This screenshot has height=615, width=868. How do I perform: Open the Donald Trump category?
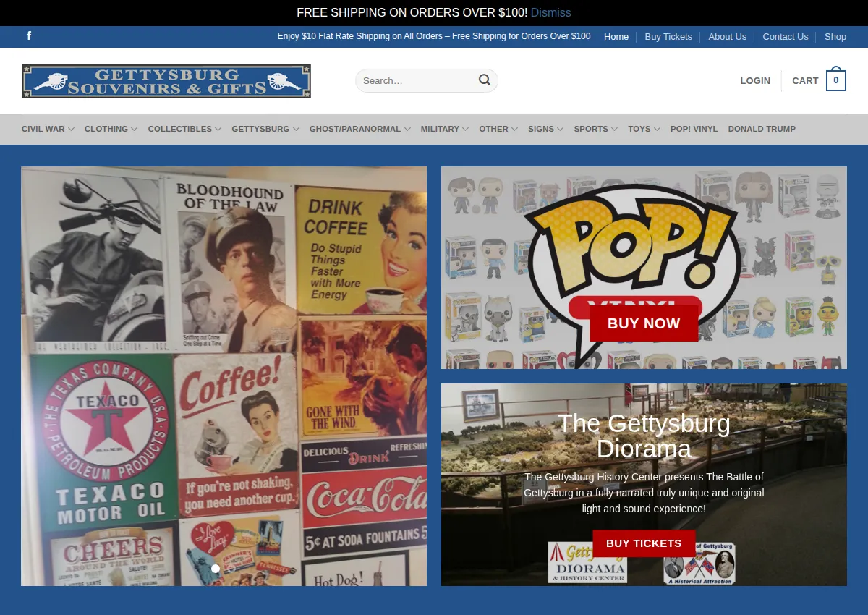762,129
